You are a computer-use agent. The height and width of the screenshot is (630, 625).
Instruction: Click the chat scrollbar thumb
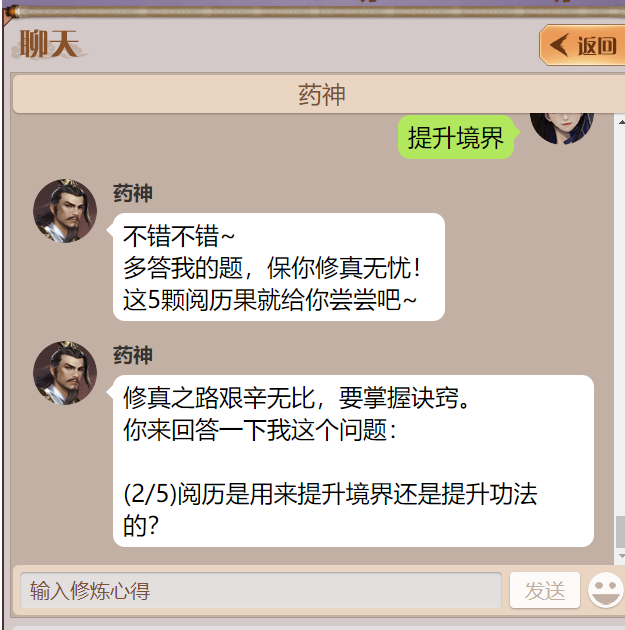pos(621,532)
